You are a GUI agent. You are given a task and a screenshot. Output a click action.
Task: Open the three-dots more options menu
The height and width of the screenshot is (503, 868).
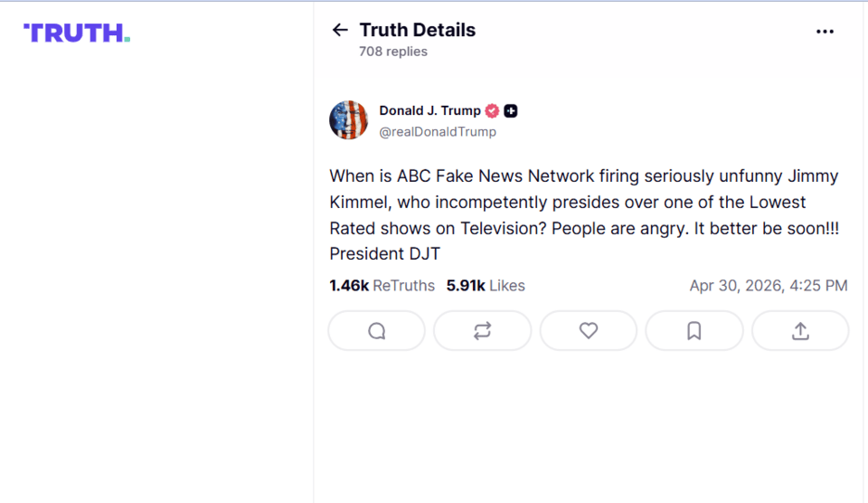click(825, 31)
